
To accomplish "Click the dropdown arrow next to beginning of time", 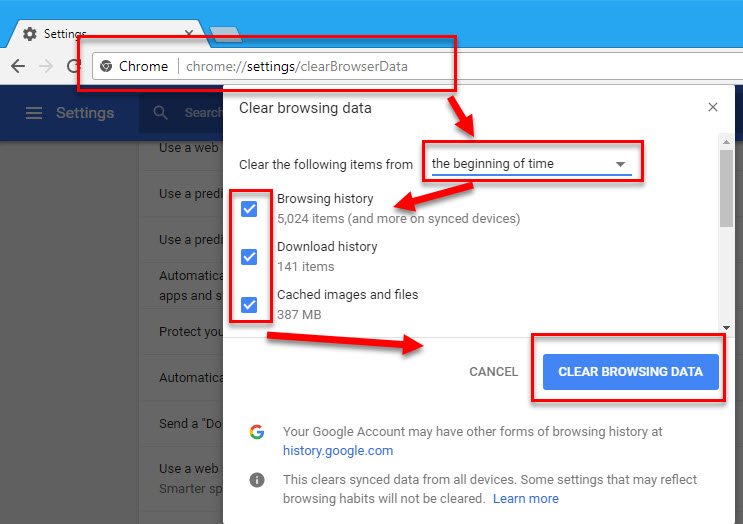I will [x=620, y=164].
